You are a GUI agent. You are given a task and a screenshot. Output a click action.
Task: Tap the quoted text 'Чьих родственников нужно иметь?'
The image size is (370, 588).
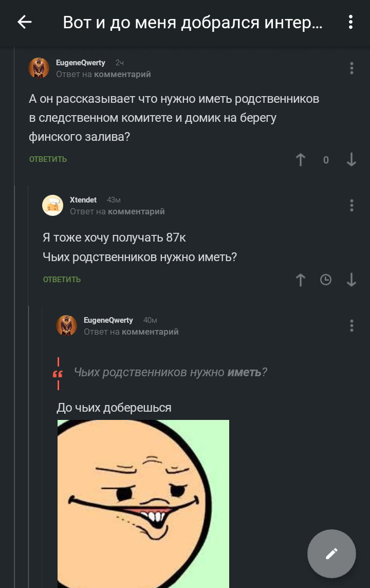coord(171,372)
